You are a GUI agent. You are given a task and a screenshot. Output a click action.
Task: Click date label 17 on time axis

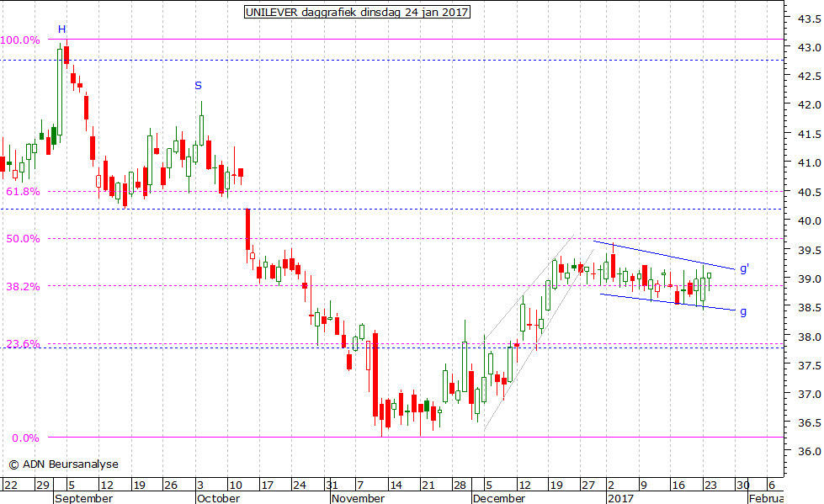[267, 485]
